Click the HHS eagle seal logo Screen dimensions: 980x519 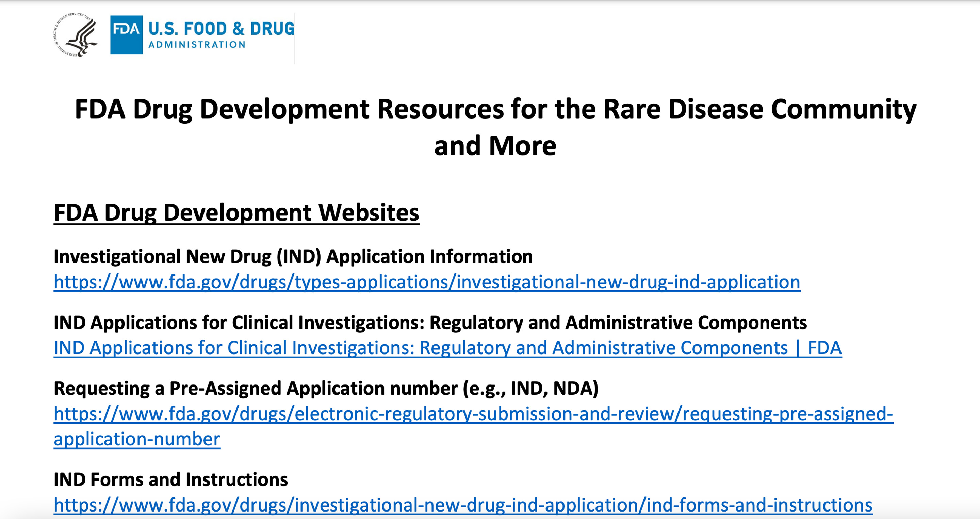pos(75,35)
